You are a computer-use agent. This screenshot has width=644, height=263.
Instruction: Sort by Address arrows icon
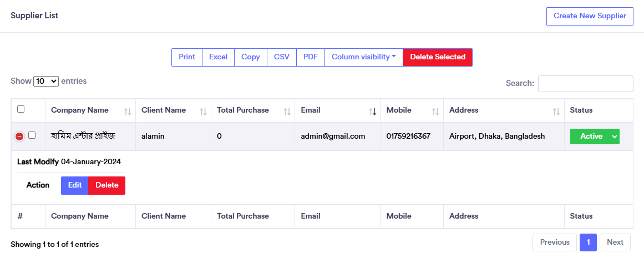[x=556, y=112]
